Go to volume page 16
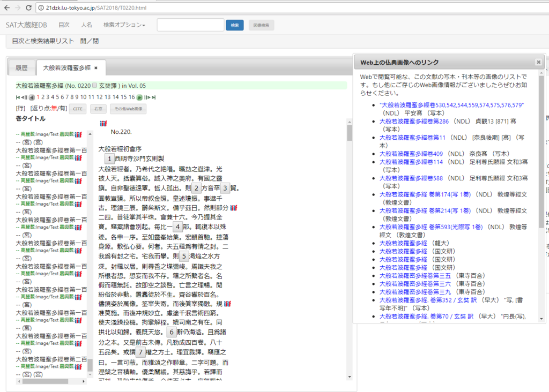Screen dimensions: 549x392 point(132,97)
